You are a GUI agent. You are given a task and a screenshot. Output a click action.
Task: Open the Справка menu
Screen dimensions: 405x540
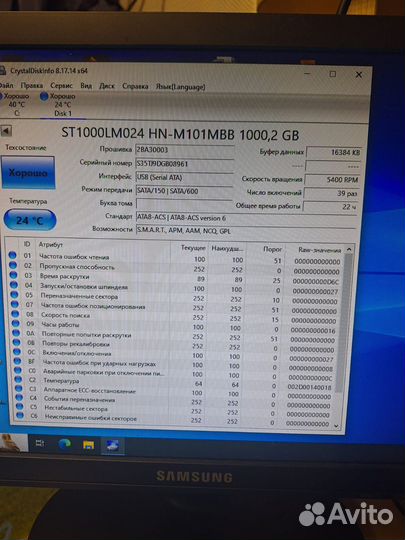pos(135,86)
